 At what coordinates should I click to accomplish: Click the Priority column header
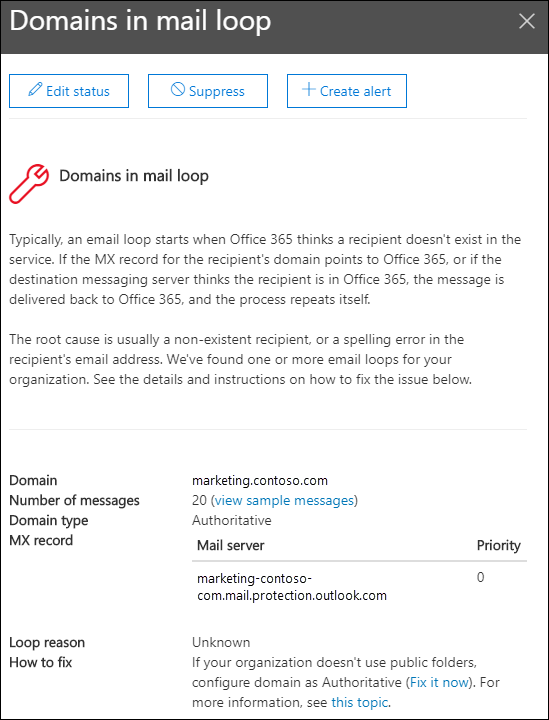pos(499,546)
